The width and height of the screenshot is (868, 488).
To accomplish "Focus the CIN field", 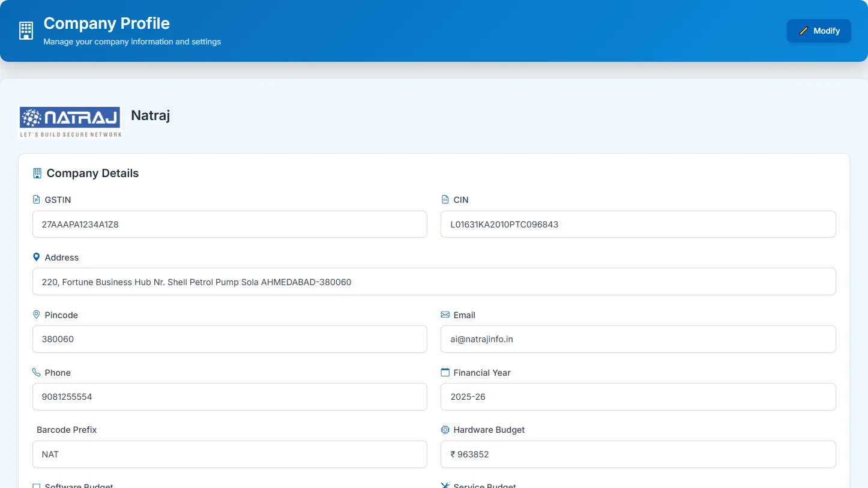I will [638, 224].
